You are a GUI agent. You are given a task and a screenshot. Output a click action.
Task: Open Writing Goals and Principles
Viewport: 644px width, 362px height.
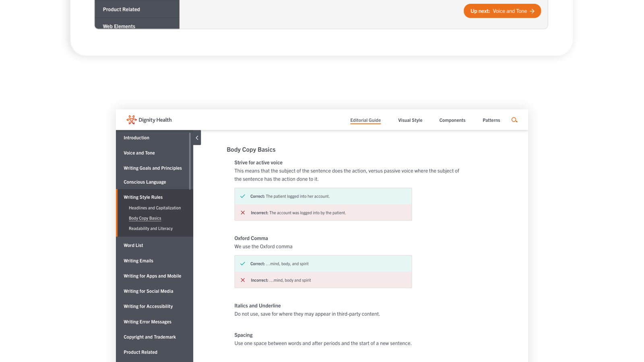tap(153, 168)
